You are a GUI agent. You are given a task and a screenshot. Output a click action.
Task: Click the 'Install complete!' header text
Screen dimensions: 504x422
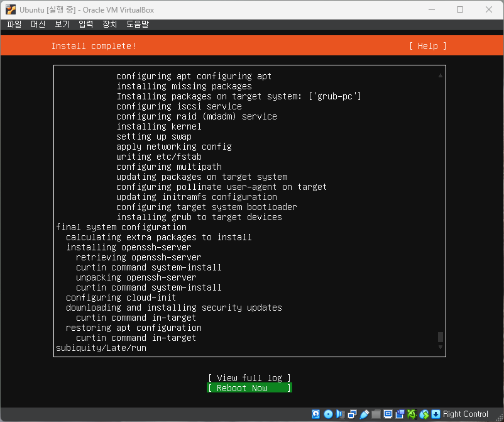click(x=94, y=46)
